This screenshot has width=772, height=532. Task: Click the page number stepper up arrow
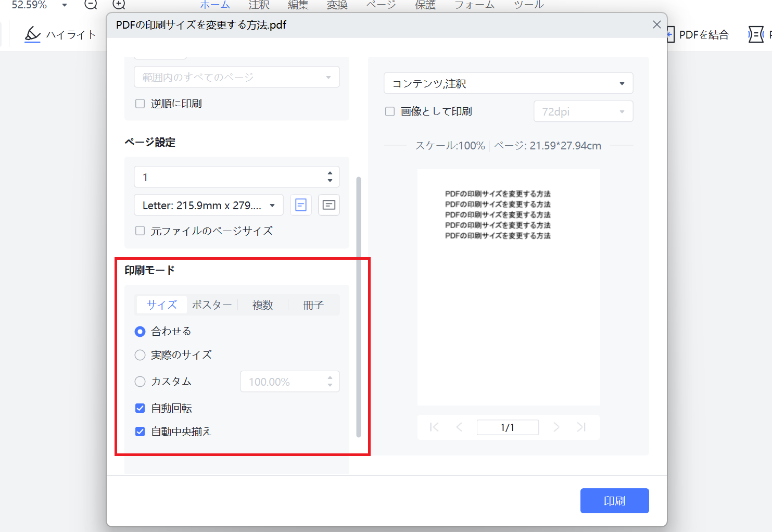pyautogui.click(x=330, y=173)
